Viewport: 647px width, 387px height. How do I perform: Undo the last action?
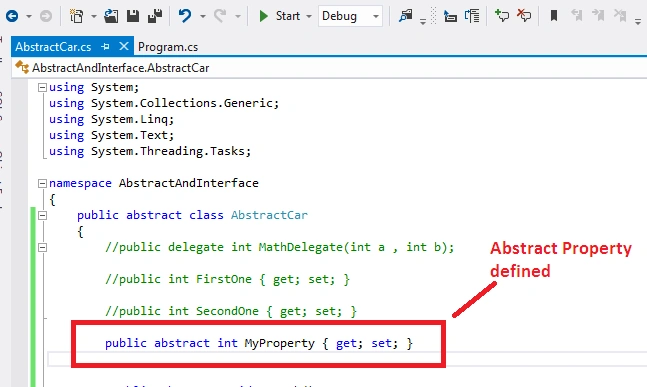point(185,16)
